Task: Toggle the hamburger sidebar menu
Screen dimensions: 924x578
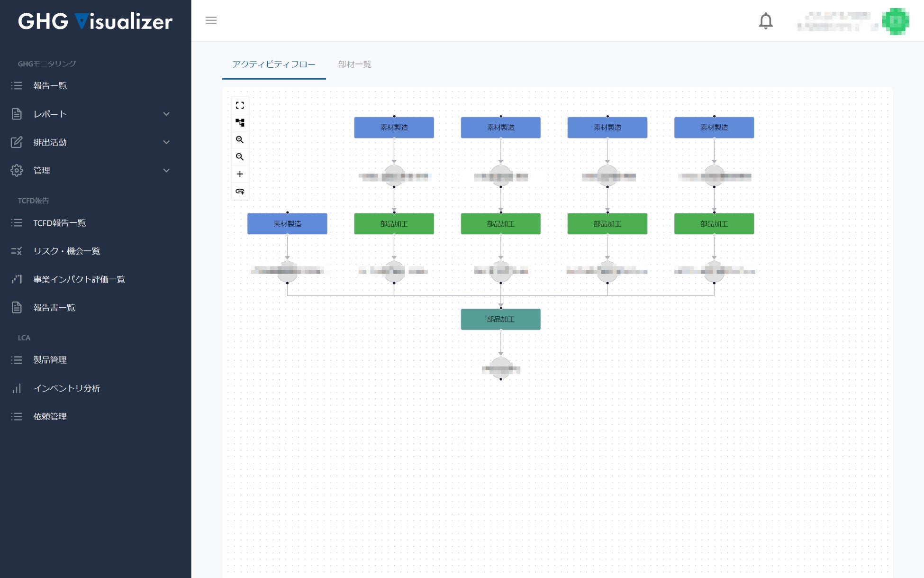Action: [x=211, y=20]
